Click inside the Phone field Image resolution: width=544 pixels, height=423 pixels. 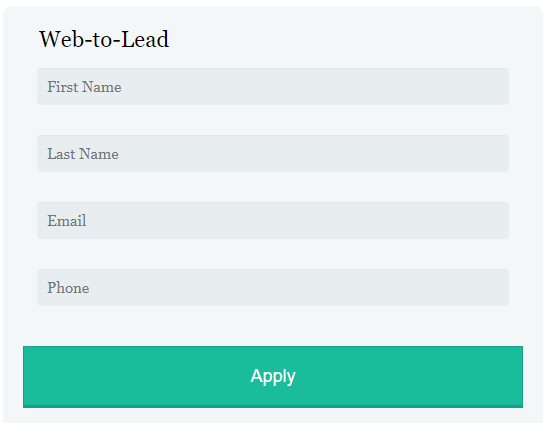pyautogui.click(x=273, y=287)
